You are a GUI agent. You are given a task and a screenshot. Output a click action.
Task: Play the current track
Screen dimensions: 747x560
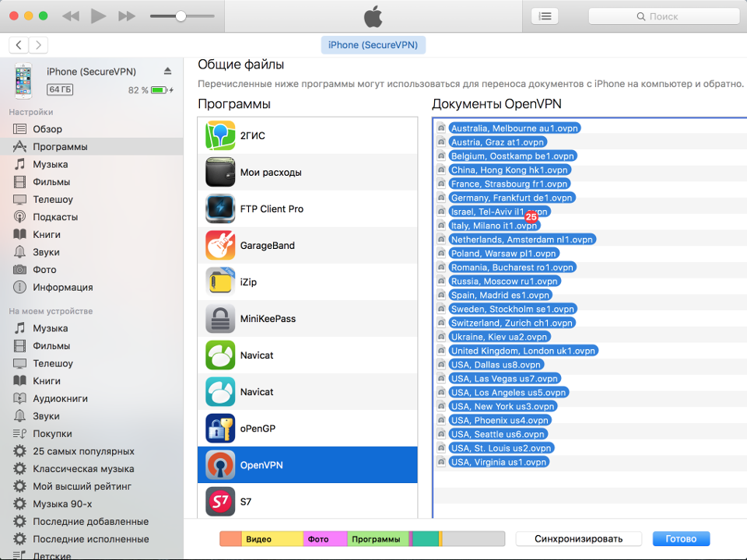(98, 16)
